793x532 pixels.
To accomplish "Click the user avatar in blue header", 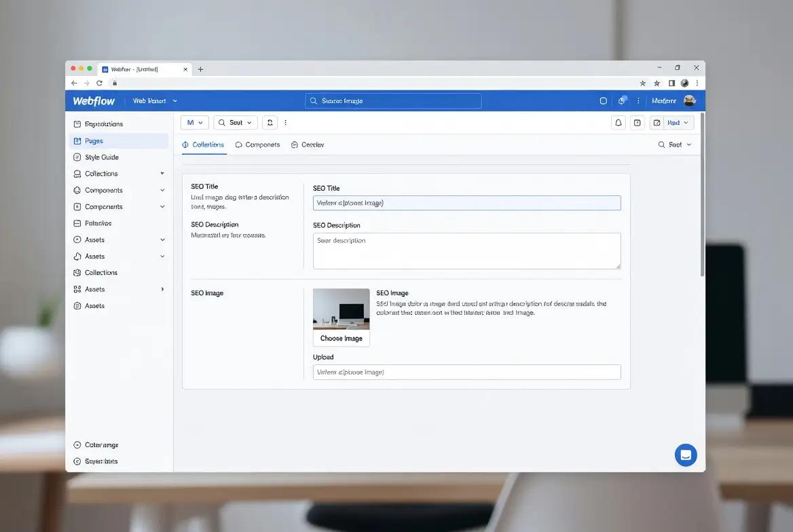I will tap(689, 100).
